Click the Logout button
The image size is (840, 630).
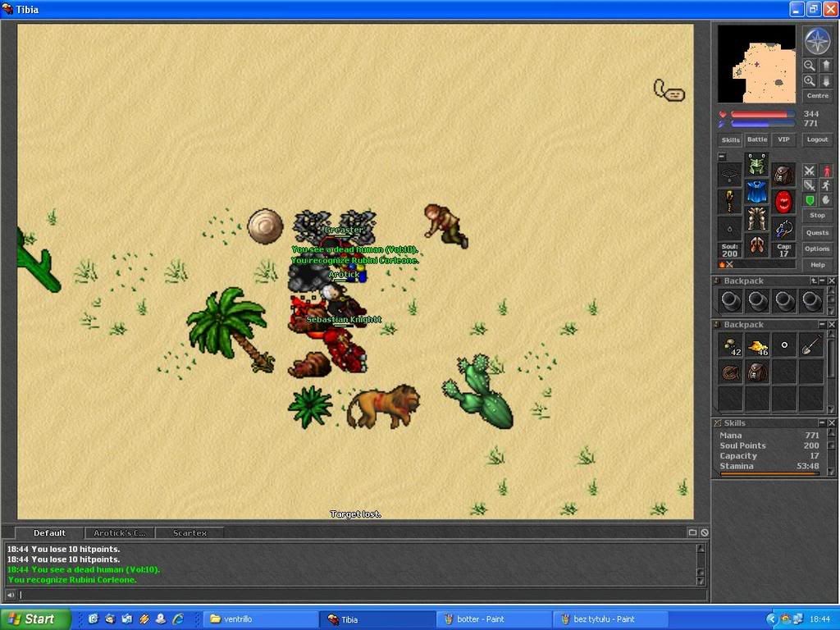point(818,139)
